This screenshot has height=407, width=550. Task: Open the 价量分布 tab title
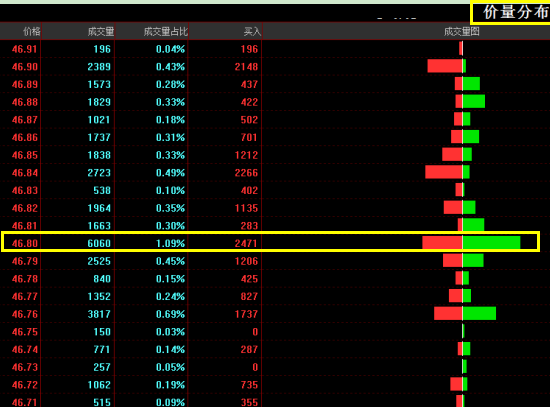tap(515, 13)
